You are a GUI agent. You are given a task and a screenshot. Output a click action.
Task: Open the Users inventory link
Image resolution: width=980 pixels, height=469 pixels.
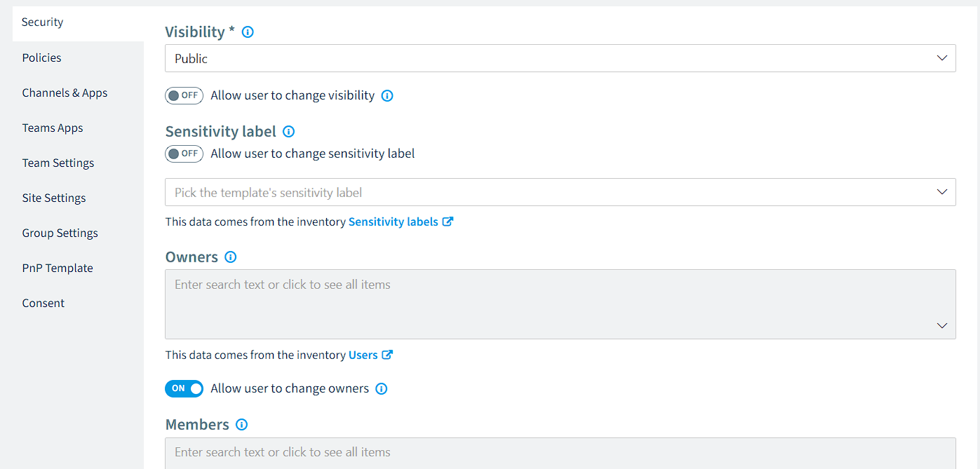coord(363,355)
